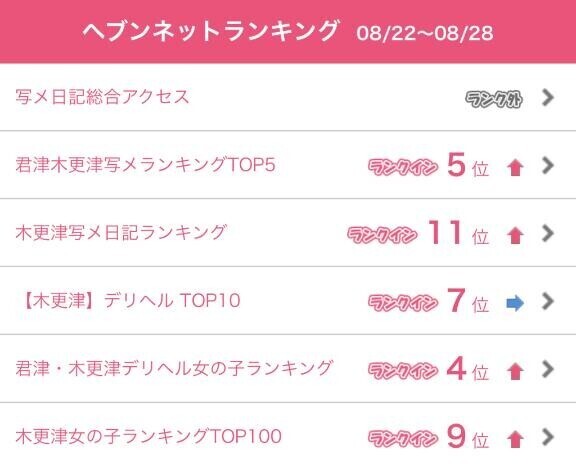This screenshot has width=576, height=468.
Task: Click the red up arrow beside 11位
Action: click(x=515, y=236)
